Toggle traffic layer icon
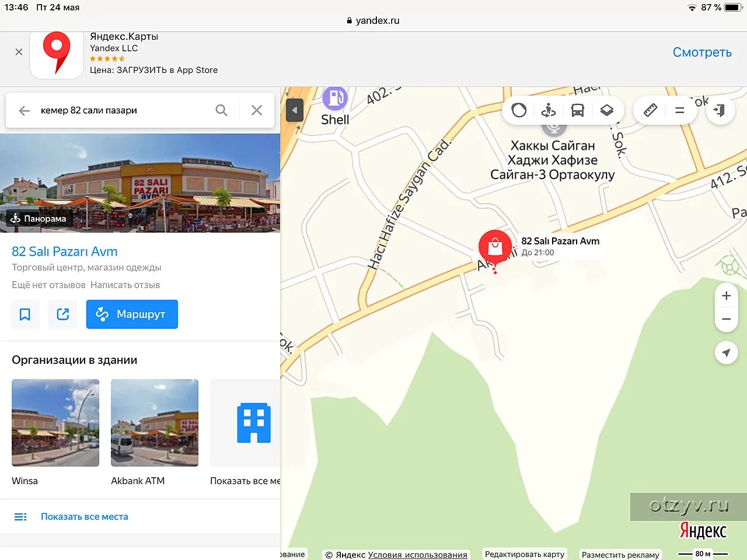747x560 pixels. (519, 110)
